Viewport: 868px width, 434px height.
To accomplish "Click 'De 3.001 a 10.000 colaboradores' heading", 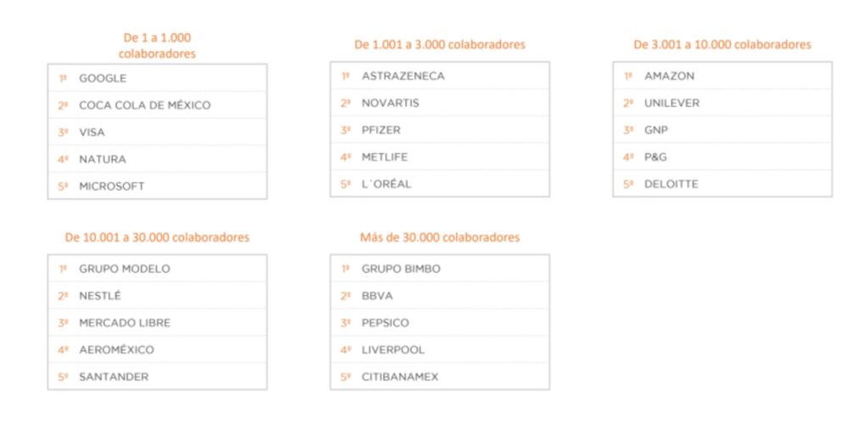I will 722,44.
